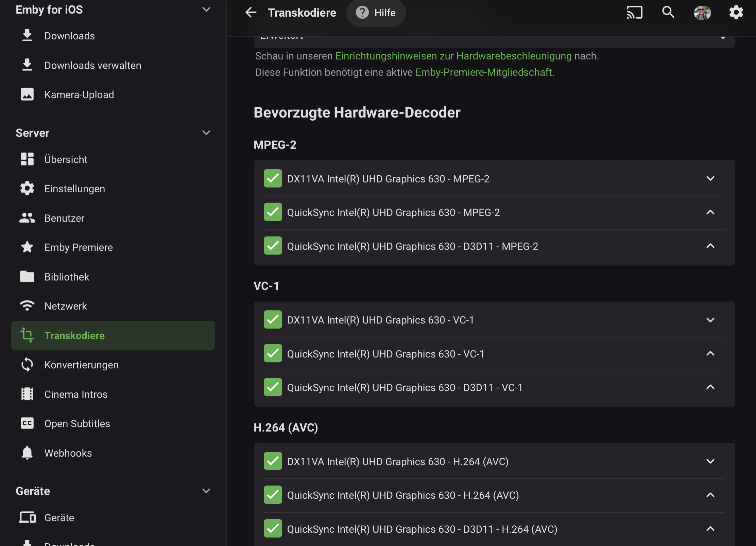Move QuickSync UHD Graphics 630 - H.264 (AVC) up

coord(710,495)
